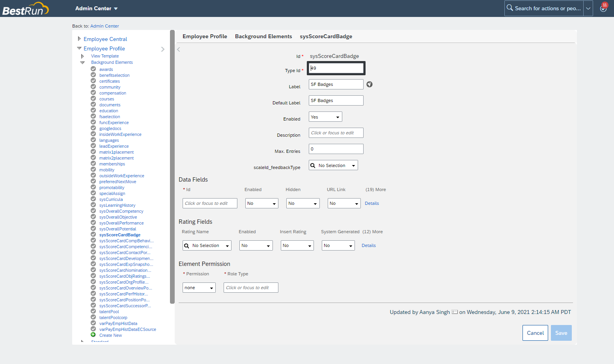This screenshot has height=364, width=614.
Task: Expand the View Template node
Action: point(82,56)
